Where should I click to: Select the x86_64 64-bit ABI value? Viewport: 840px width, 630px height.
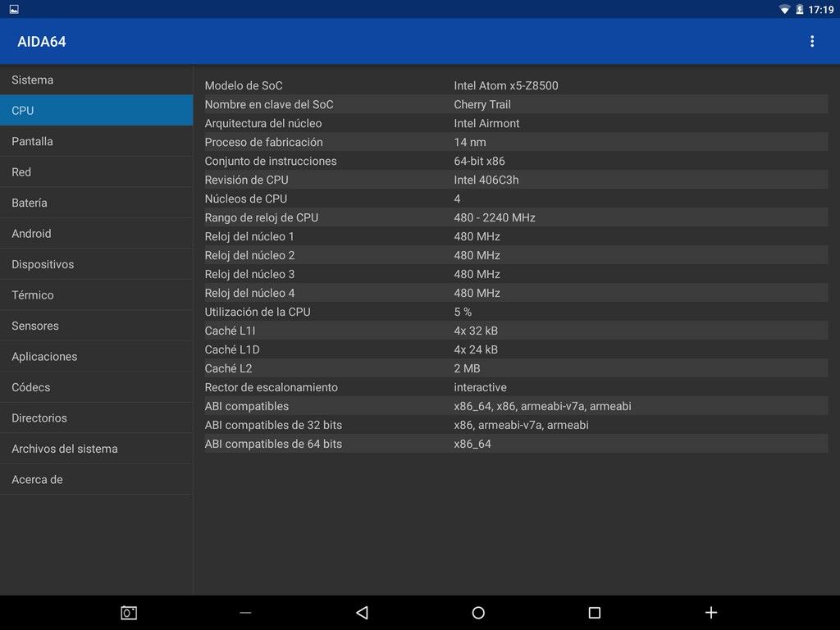[472, 444]
